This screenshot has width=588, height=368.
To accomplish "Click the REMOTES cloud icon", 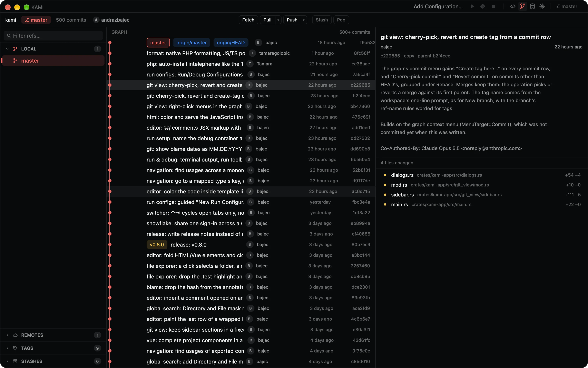I will [15, 335].
